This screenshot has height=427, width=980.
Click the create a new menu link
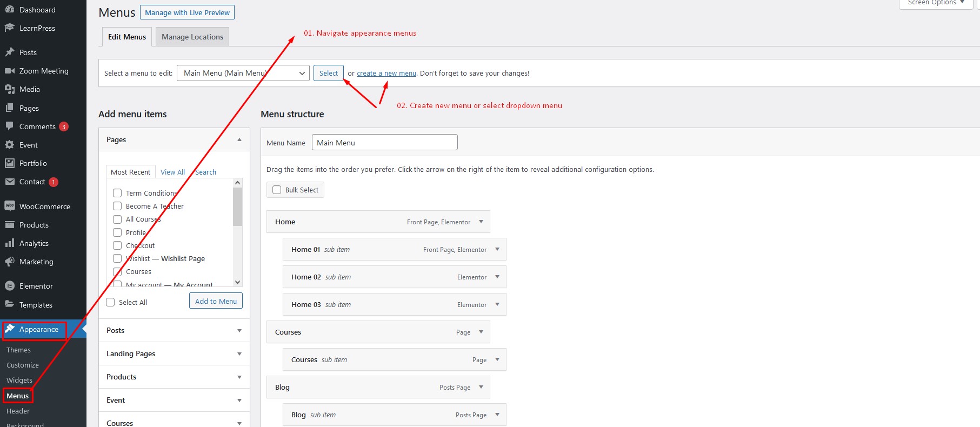pyautogui.click(x=386, y=74)
